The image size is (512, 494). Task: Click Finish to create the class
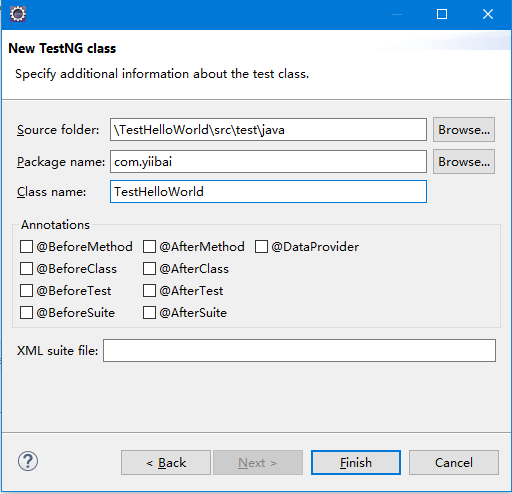tap(356, 463)
